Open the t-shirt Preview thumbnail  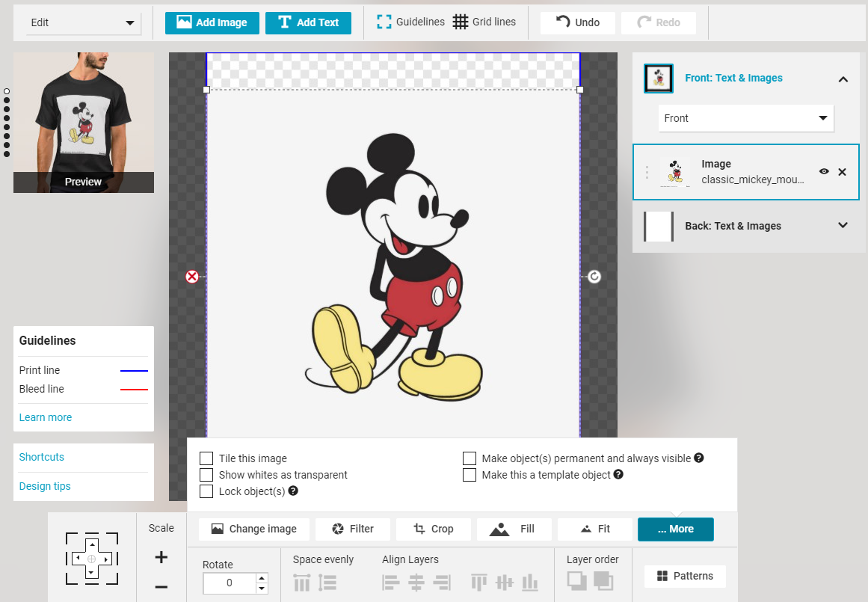tap(84, 123)
